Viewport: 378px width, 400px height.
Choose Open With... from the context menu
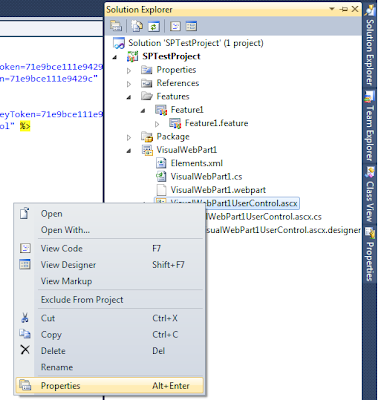pyautogui.click(x=109, y=230)
